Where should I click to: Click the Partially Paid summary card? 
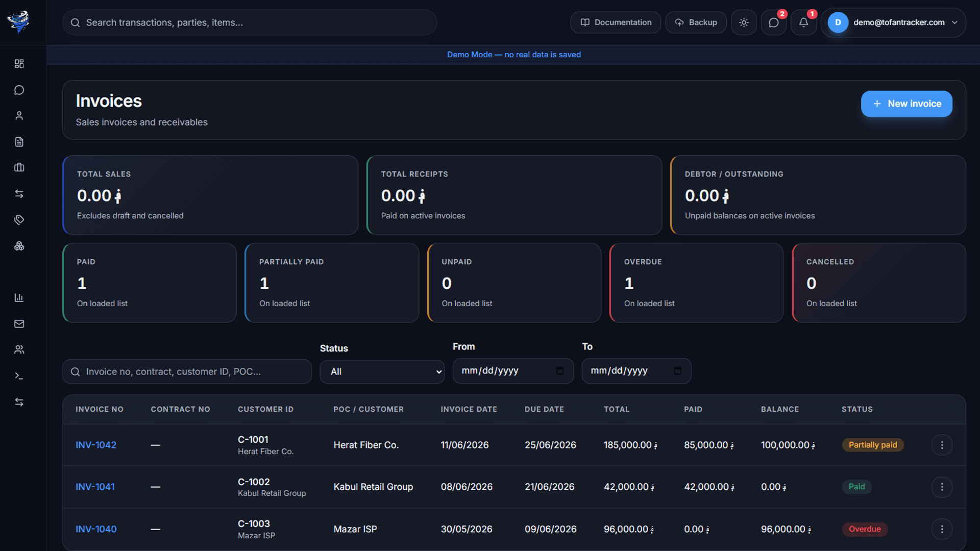coord(332,283)
